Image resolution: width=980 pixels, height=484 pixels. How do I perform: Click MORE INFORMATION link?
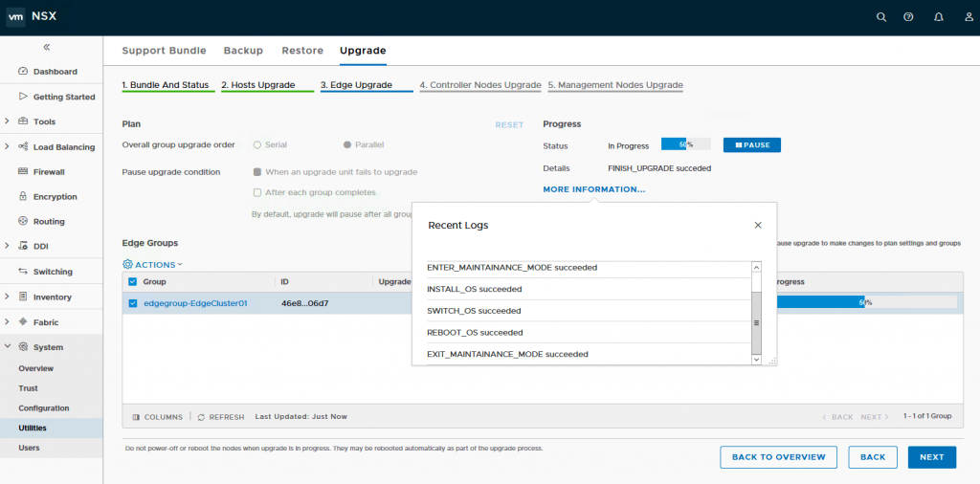pos(593,189)
